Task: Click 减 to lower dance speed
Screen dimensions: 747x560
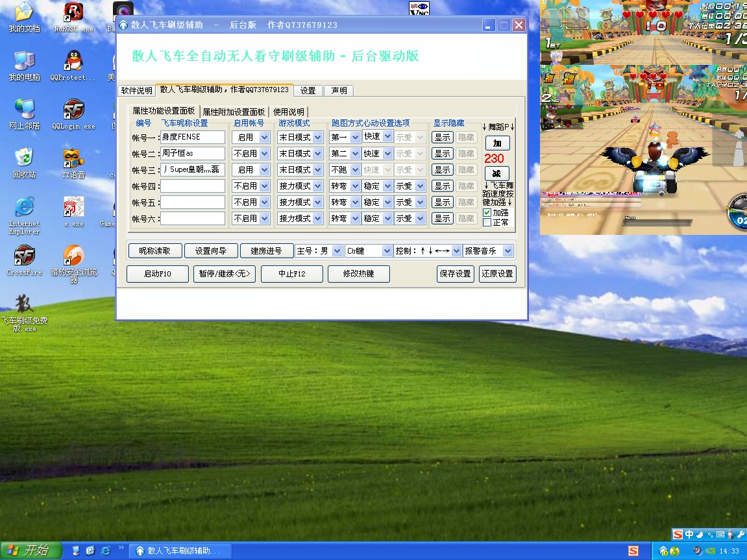Action: (497, 173)
